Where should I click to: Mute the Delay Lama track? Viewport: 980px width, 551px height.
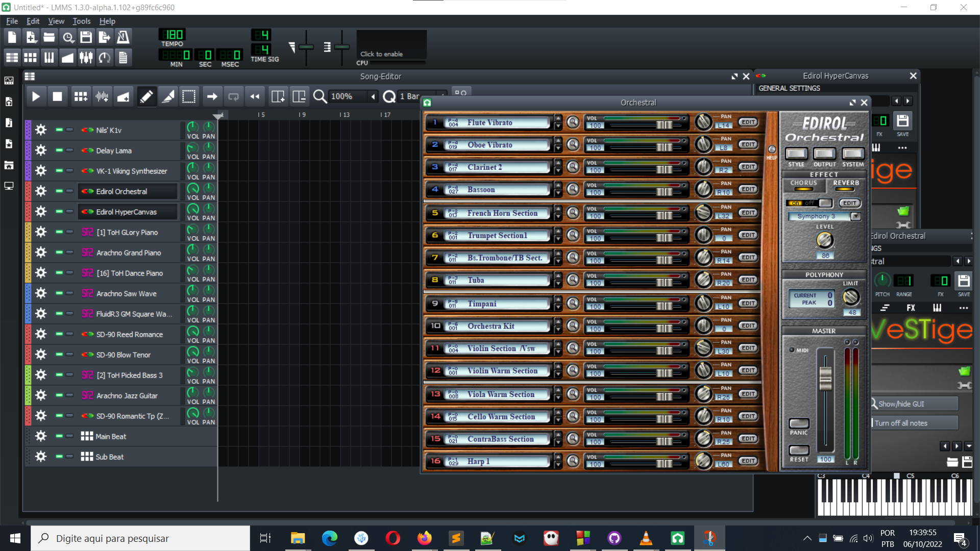(60, 150)
